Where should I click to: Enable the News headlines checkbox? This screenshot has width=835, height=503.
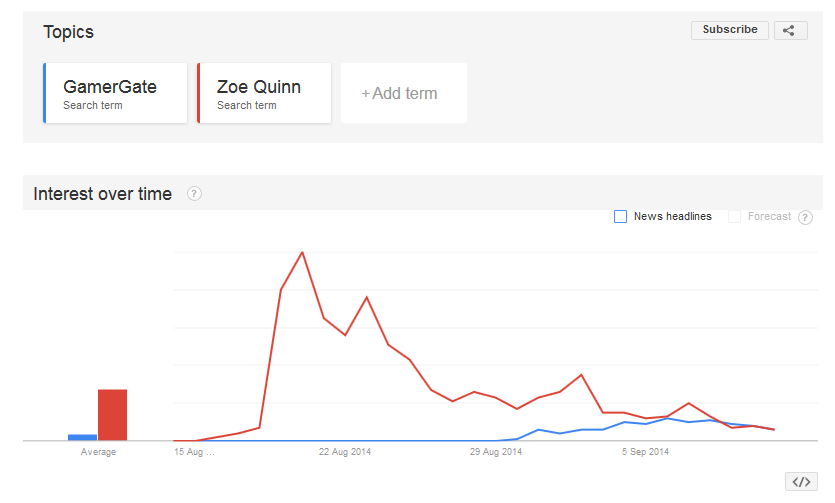(x=620, y=216)
